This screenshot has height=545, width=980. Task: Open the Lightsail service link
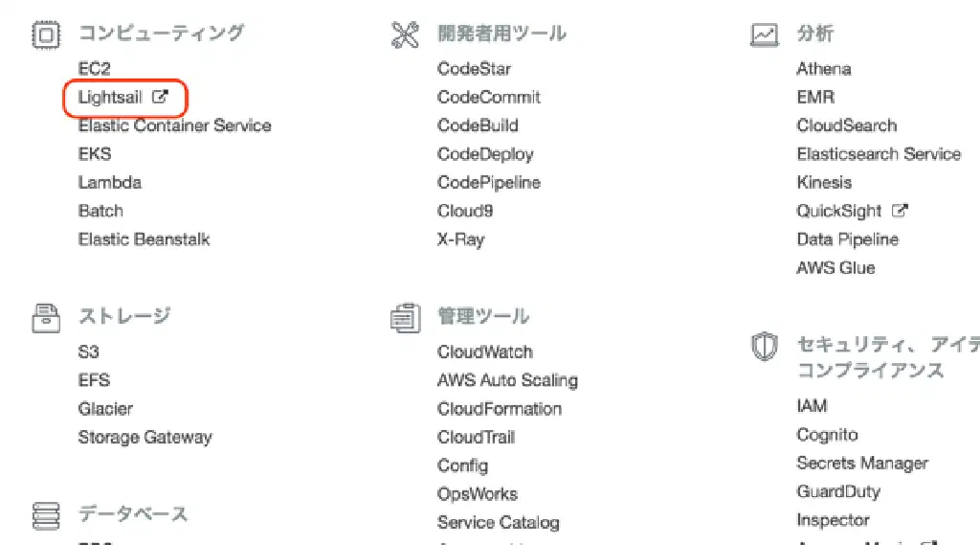coord(110,98)
